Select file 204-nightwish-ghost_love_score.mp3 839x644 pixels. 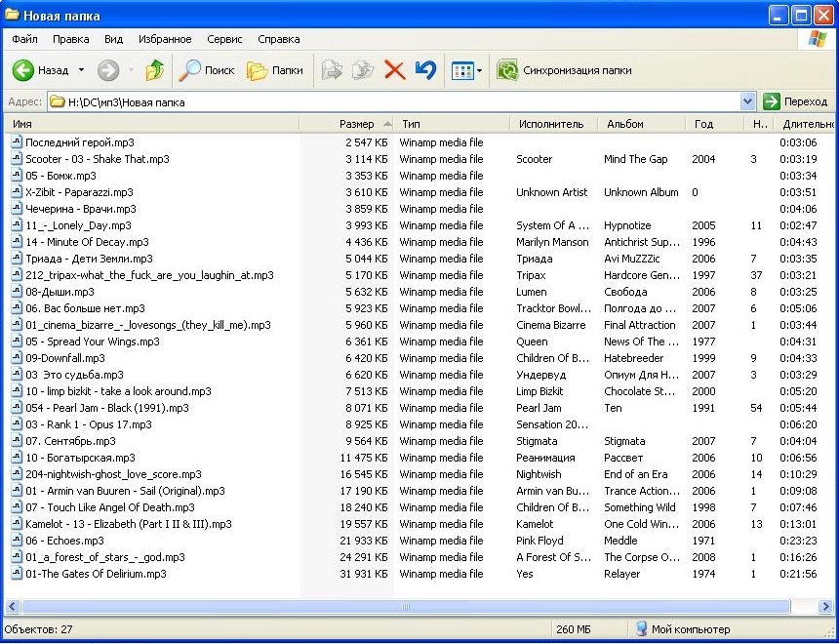pos(113,474)
